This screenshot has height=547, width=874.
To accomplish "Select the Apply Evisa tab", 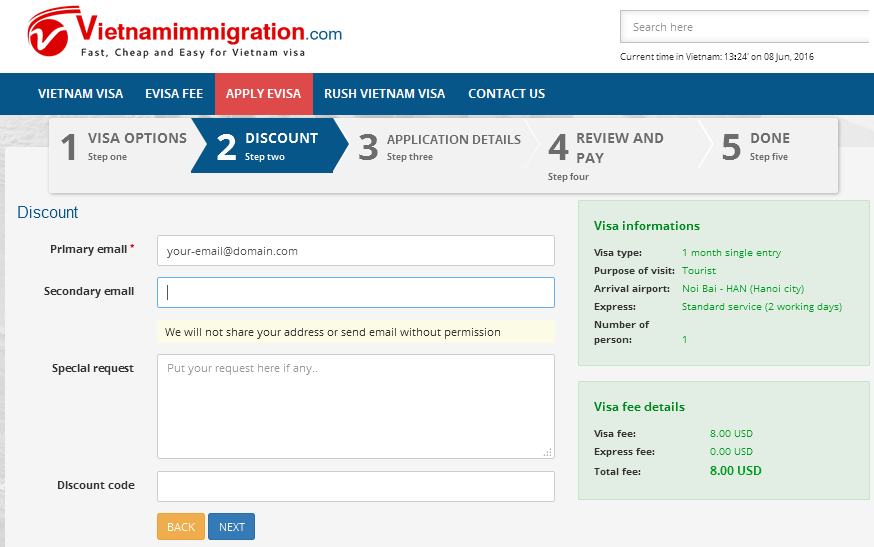I will [263, 94].
